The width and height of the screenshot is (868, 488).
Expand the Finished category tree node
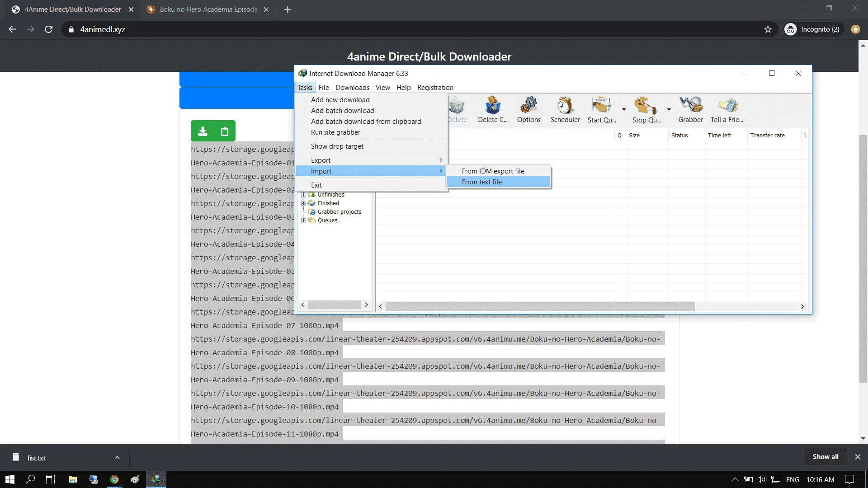[304, 203]
